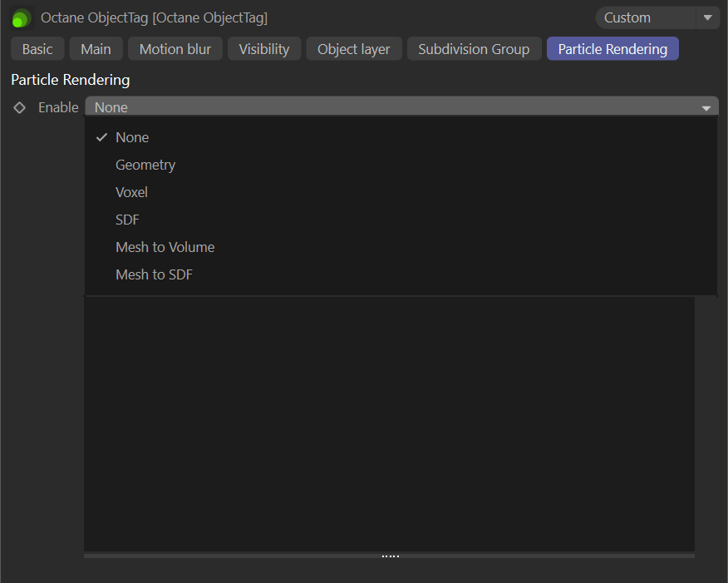Open the Subdivision Group tab
The image size is (728, 583).
[474, 49]
